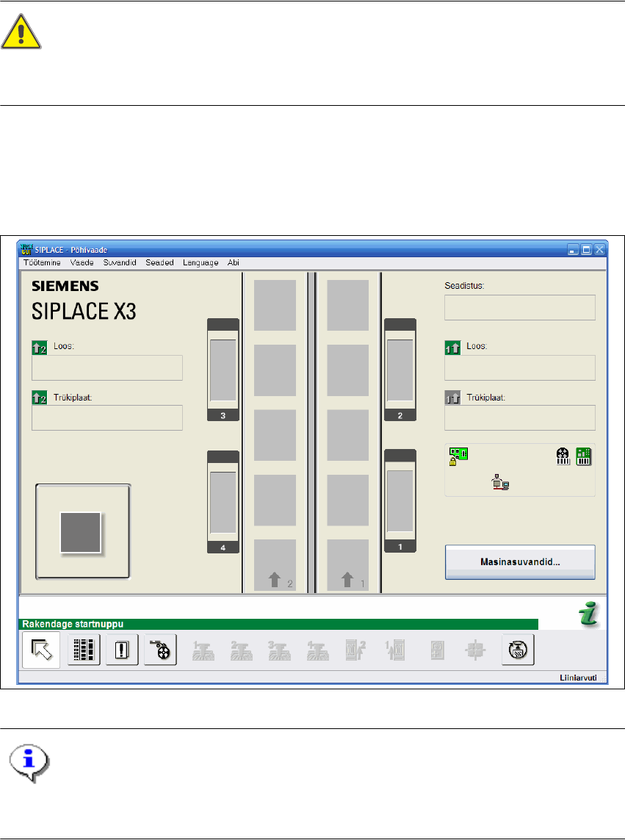
Task: Open the Töötemine menu
Action: click(42, 262)
